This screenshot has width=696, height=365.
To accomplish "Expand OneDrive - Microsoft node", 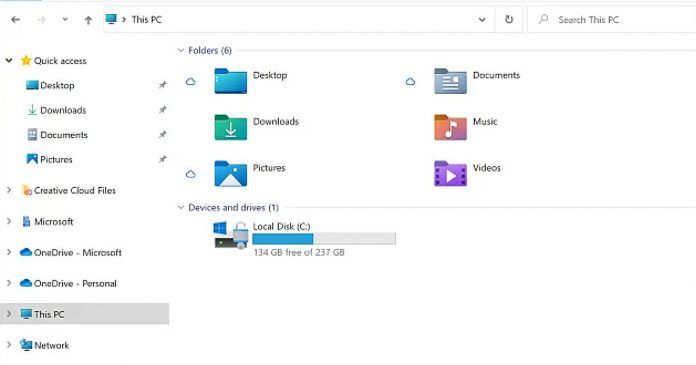I will click(x=9, y=252).
